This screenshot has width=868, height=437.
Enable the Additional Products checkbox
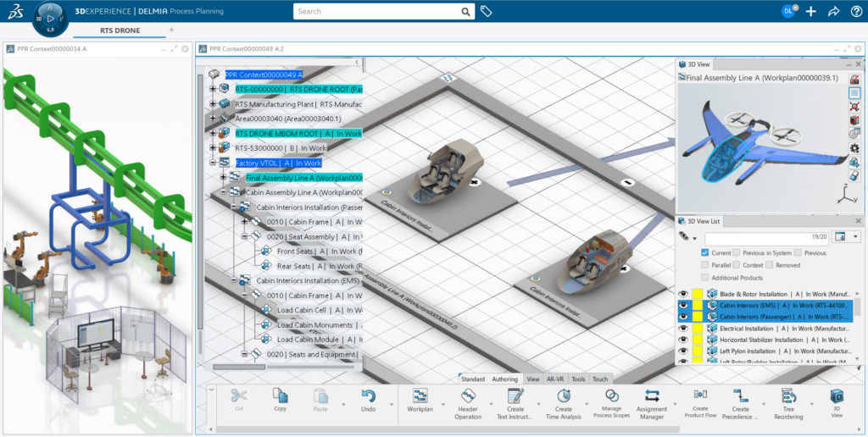click(705, 277)
